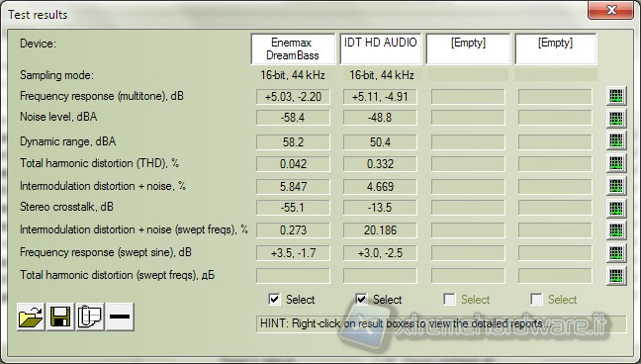Viewport: 641px width, 364px height.
Task: Open the THD percentage graph icon
Action: [616, 163]
